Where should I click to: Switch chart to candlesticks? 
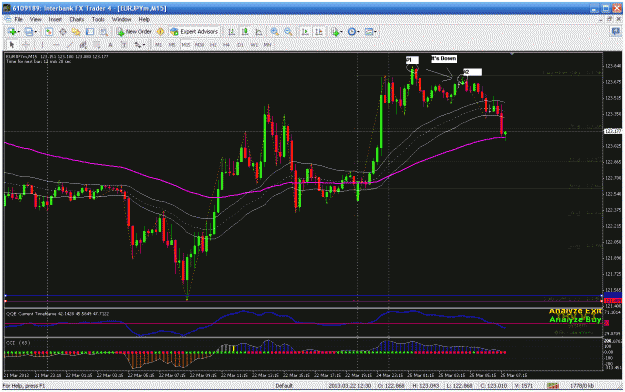(x=245, y=32)
